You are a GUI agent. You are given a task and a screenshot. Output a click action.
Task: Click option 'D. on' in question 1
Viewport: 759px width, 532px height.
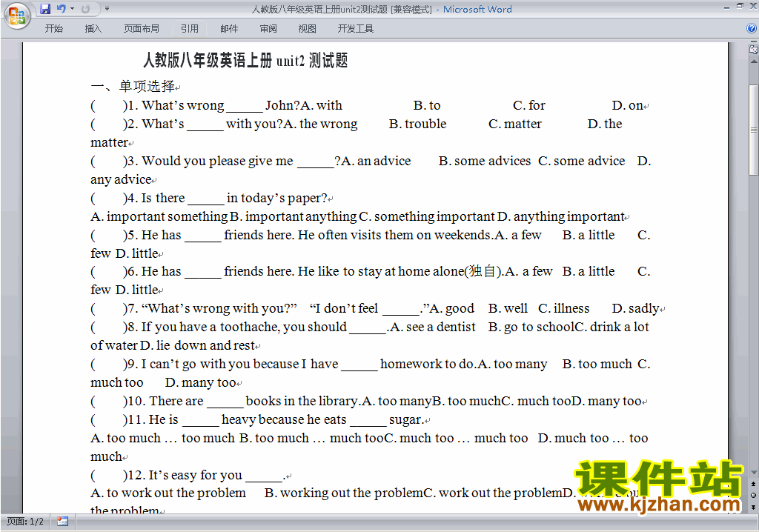(627, 105)
